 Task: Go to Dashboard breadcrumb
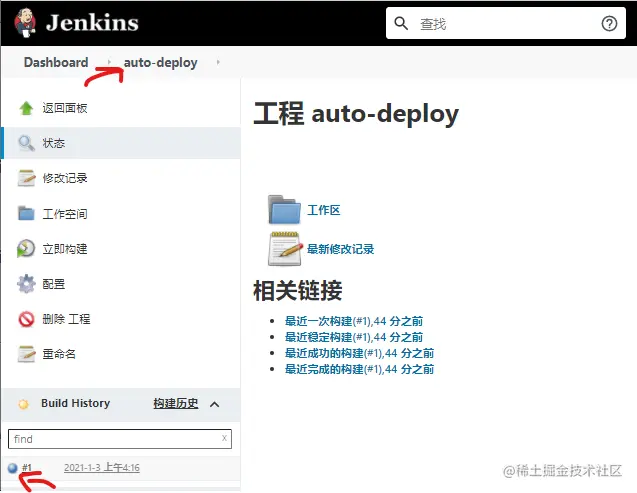pos(56,63)
